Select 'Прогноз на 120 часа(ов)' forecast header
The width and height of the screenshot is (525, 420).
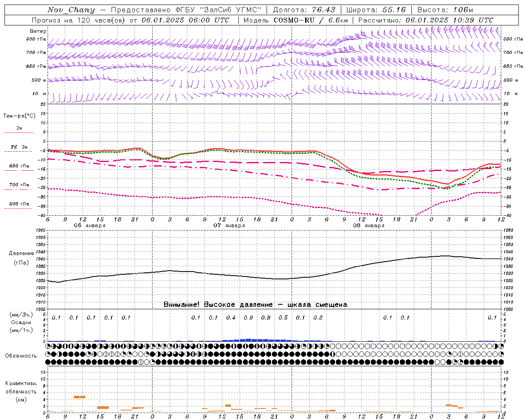[79, 20]
